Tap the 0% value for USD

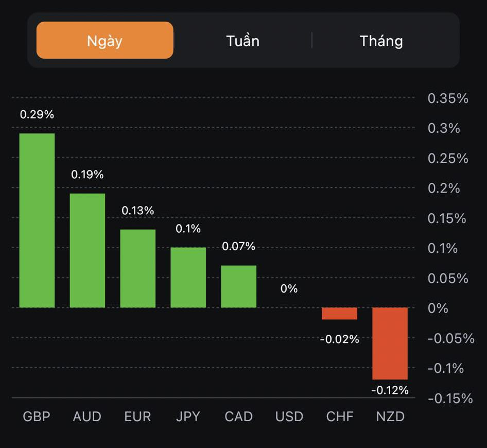[289, 289]
